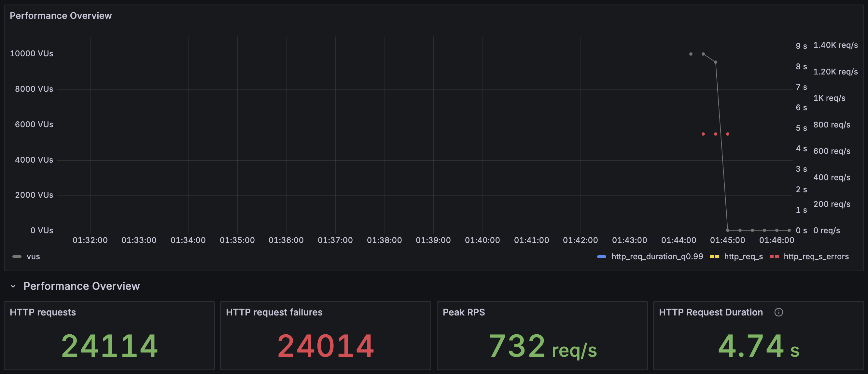Click red http_req_s_errors color swatch
The width and height of the screenshot is (868, 374).
pyautogui.click(x=774, y=257)
